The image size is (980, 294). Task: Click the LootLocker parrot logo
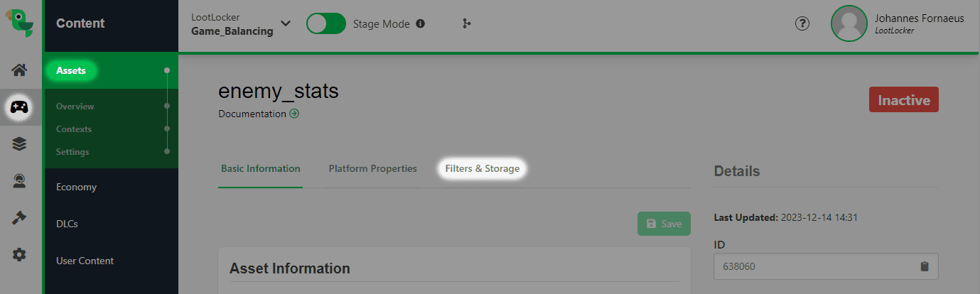coord(21,23)
